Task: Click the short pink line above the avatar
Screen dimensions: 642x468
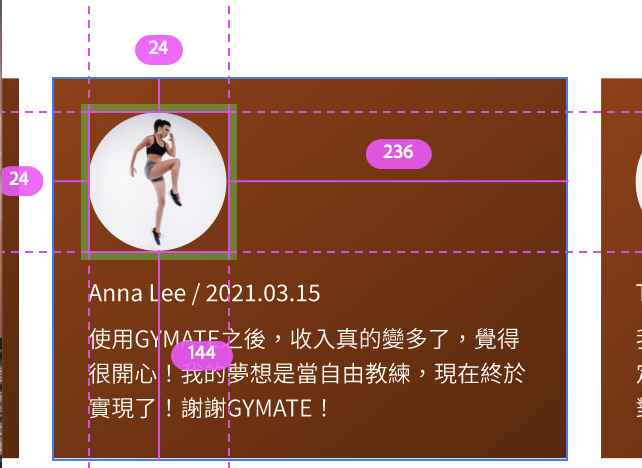Action: point(159,95)
